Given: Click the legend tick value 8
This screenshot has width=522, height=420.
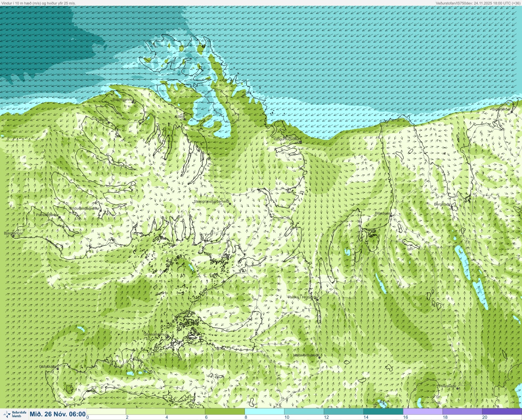Looking at the screenshot, I should (x=246, y=417).
